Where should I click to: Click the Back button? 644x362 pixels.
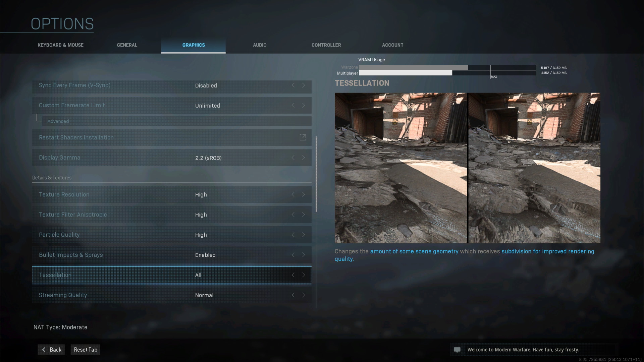(x=51, y=350)
